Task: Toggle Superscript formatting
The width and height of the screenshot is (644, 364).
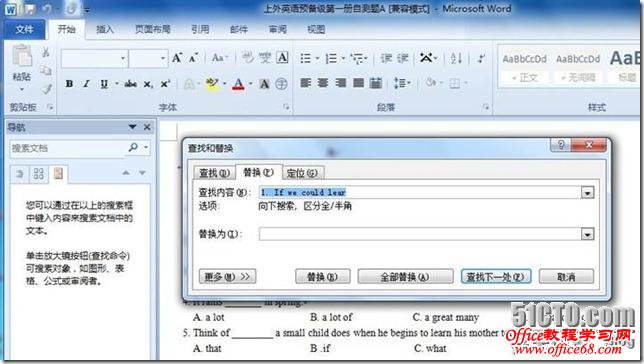Action: pos(165,84)
